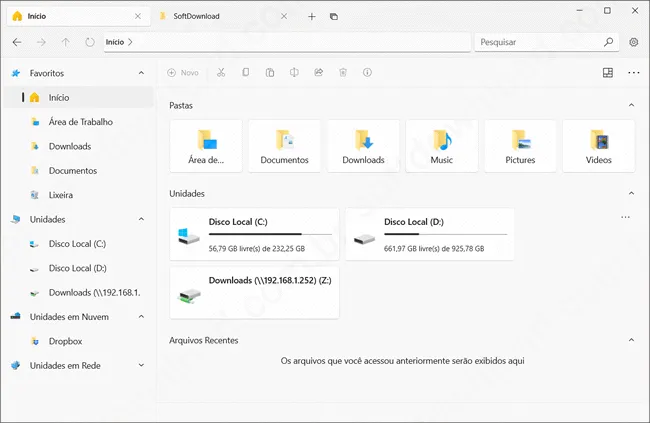This screenshot has height=423, width=650.
Task: Click the Pesquisar search field
Action: 538,43
